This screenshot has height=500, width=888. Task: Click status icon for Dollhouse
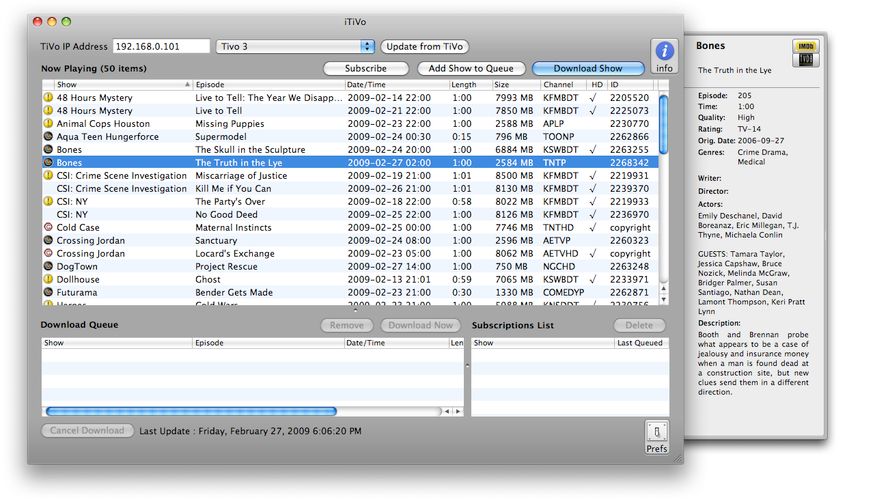tap(48, 279)
